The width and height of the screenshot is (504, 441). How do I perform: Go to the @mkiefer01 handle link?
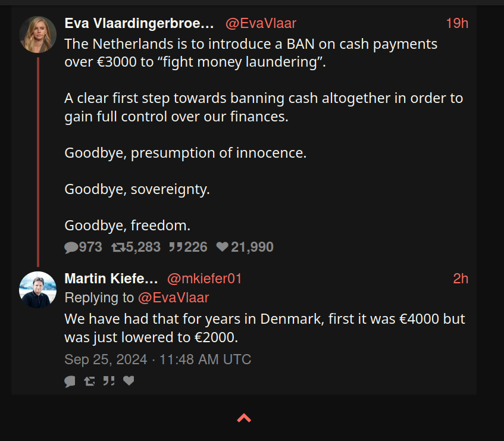[x=205, y=279]
